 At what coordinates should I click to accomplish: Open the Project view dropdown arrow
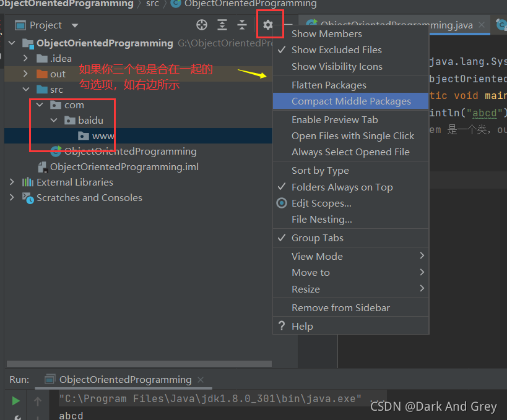click(x=75, y=25)
